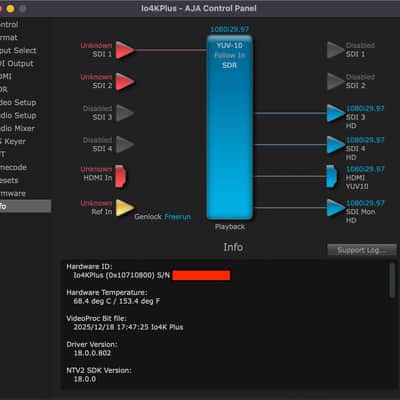Click the Hardware ID Io4KPlus text line
The width and height of the screenshot is (400, 400).
coord(121,275)
